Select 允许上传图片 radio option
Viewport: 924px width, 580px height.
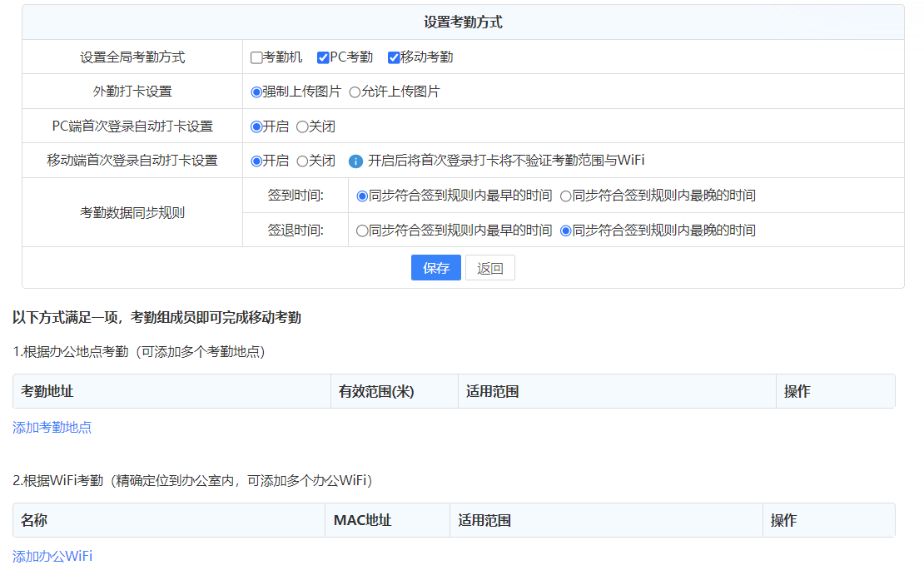(x=355, y=92)
